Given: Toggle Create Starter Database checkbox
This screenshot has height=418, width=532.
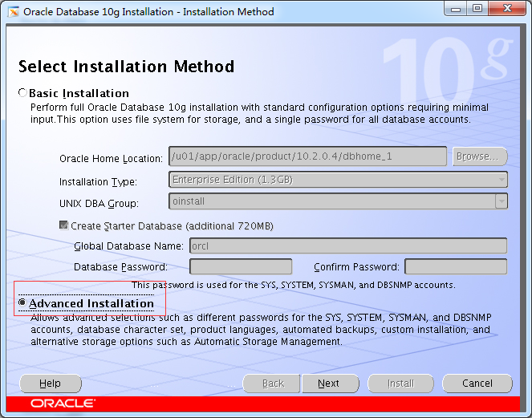Looking at the screenshot, I should click(x=63, y=225).
